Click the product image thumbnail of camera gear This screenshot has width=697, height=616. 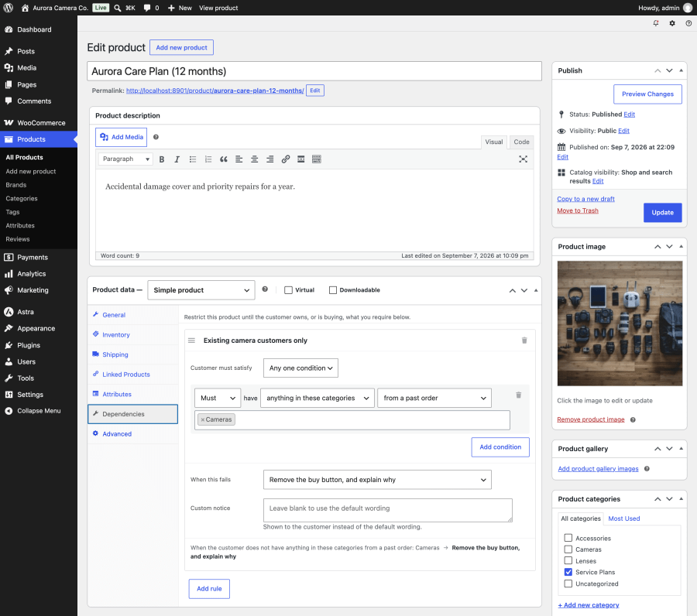(x=620, y=323)
